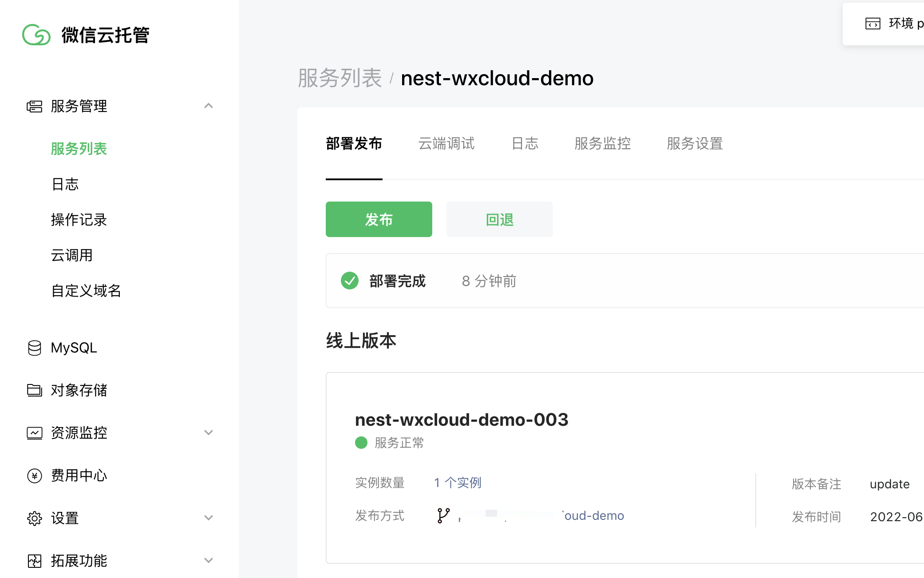Click the 版本备注 label

tap(817, 484)
